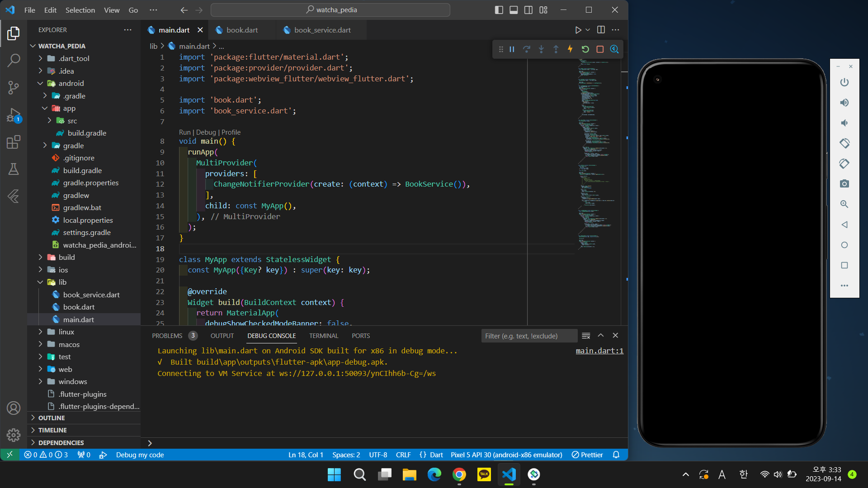Image resolution: width=868 pixels, height=488 pixels.
Task: Click the emulator Overview square button
Action: point(844,265)
